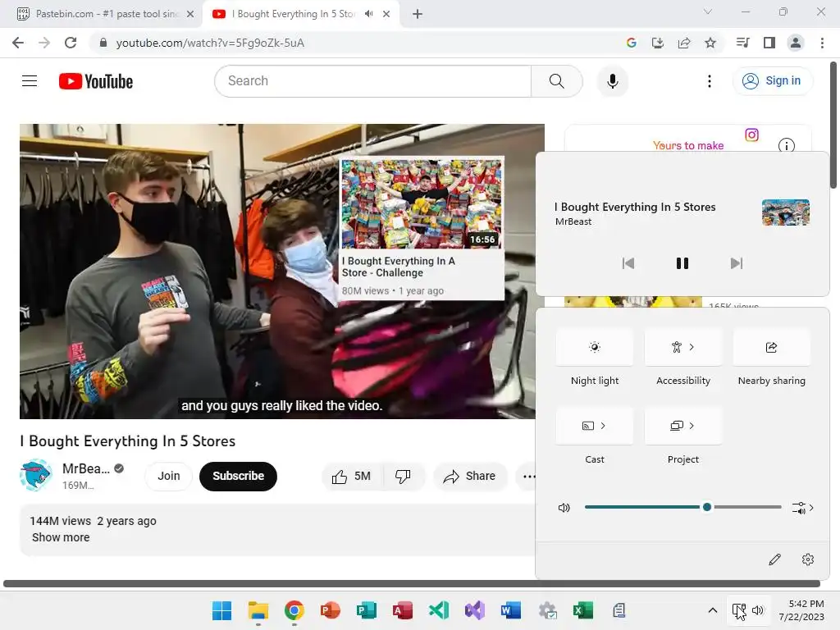Open YouTube settings three-dot menu
Viewport: 840px width, 630px height.
(x=710, y=81)
